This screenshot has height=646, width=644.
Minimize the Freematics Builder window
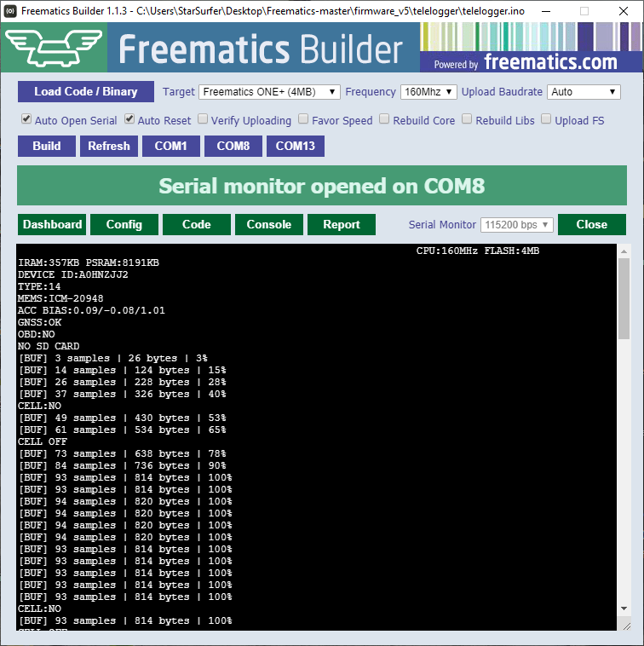(546, 11)
